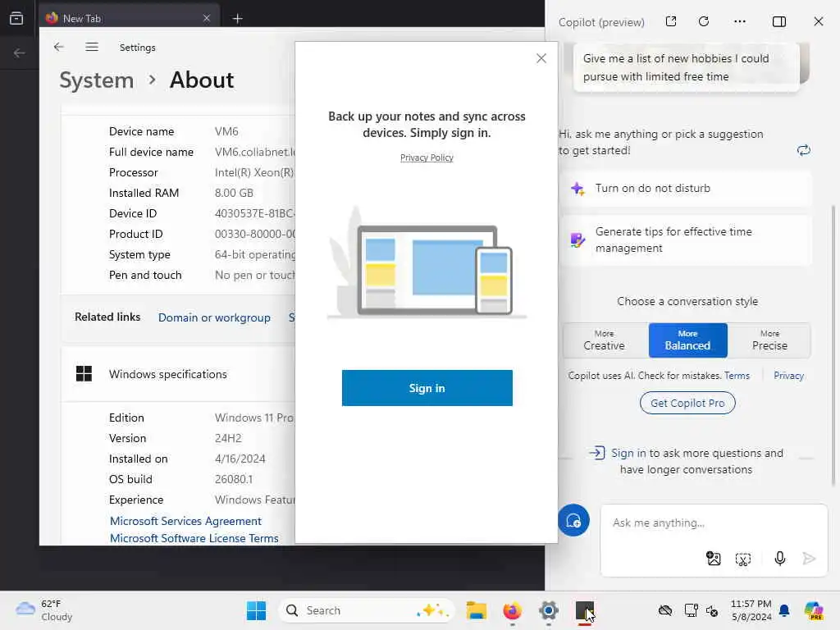The width and height of the screenshot is (840, 630).
Task: Open Microsoft Services Agreement link
Action: [x=185, y=521]
